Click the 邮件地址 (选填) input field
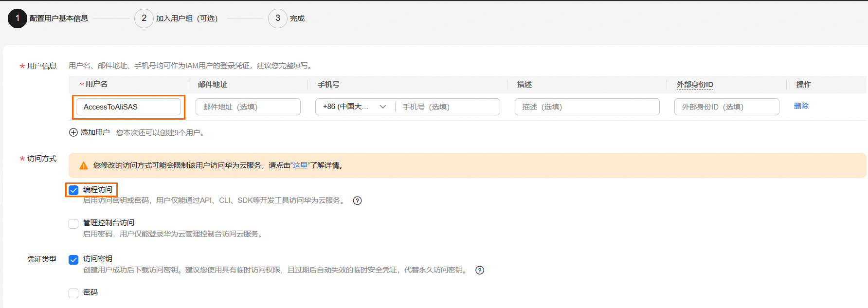The width and height of the screenshot is (868, 308). [248, 107]
